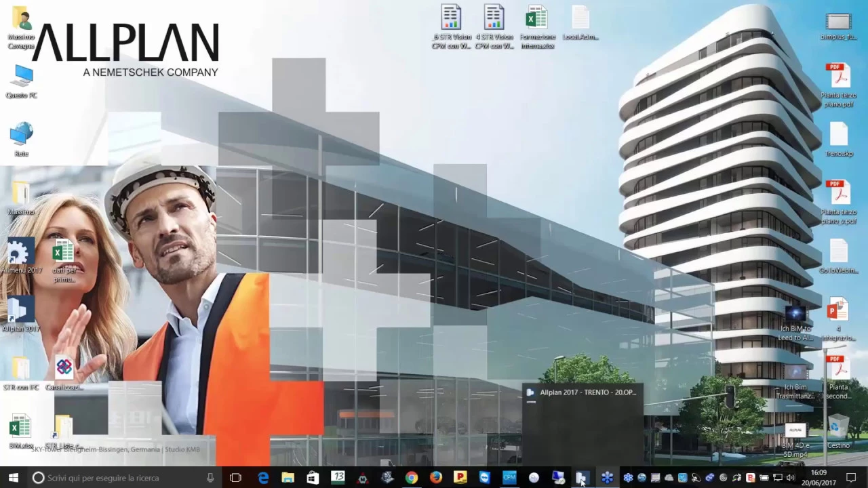Open File Explorer from the taskbar
Screen dimensions: 868x488
click(x=288, y=478)
